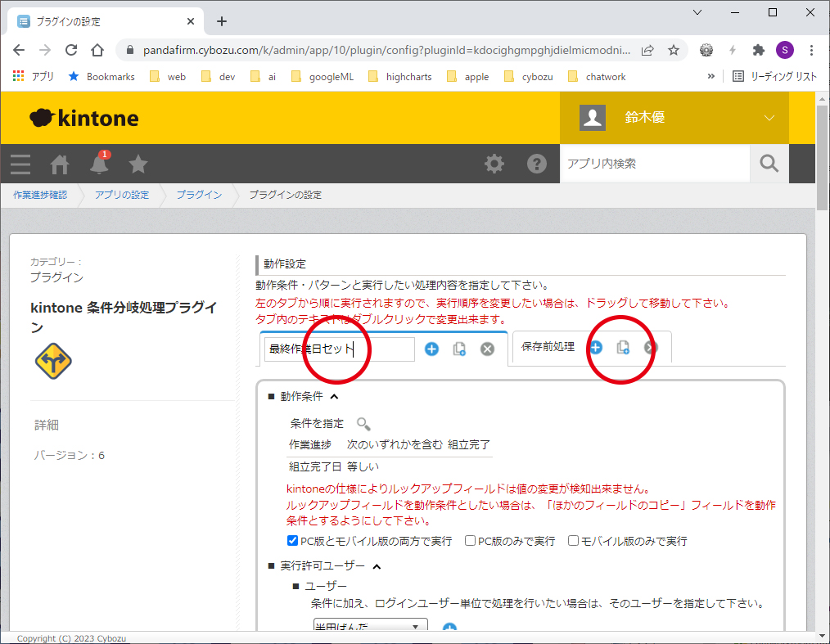
Task: Close the プラグインの設定 browser tab
Action: point(191,21)
